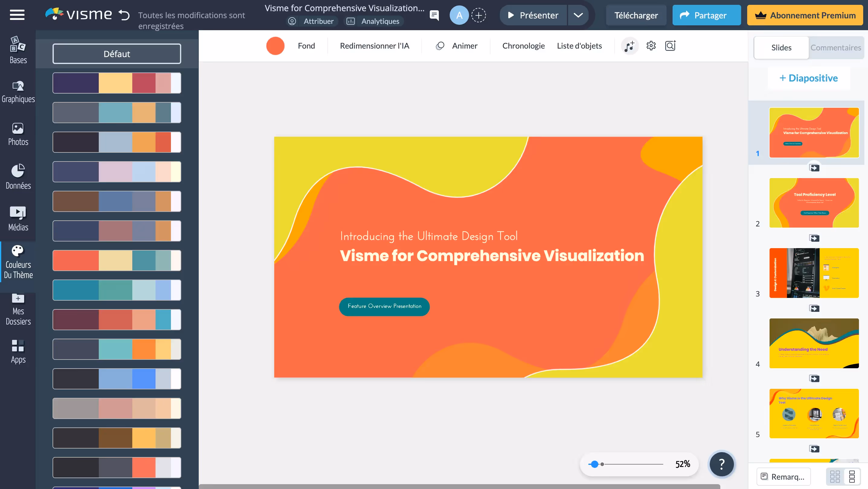Open Données sidebar panel
The width and height of the screenshot is (868, 489).
18,177
